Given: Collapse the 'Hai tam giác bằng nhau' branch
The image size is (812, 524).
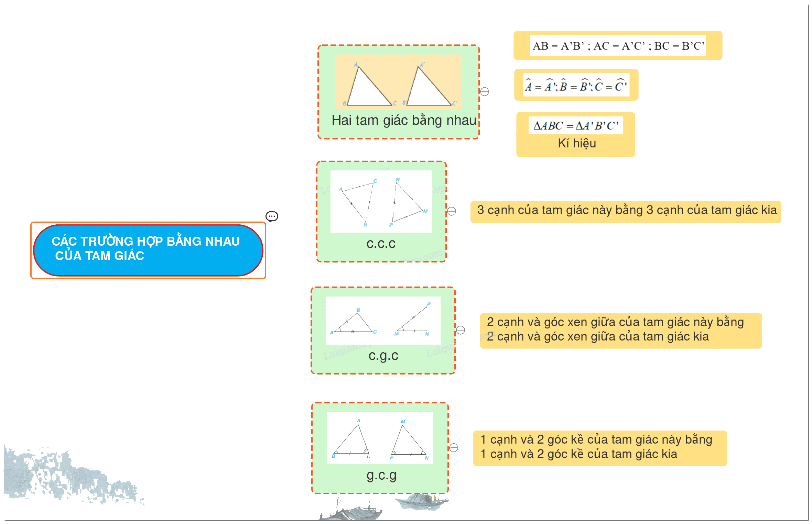Looking at the screenshot, I should [x=484, y=91].
